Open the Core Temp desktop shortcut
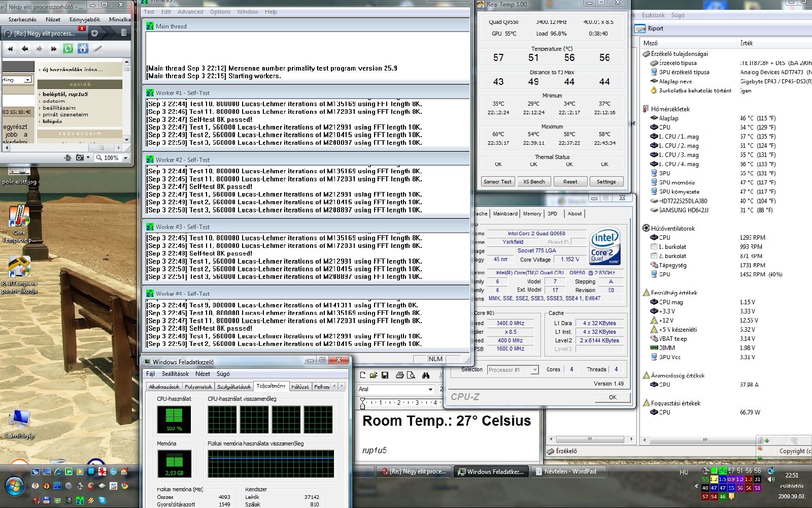The image size is (812, 508). pyautogui.click(x=19, y=224)
